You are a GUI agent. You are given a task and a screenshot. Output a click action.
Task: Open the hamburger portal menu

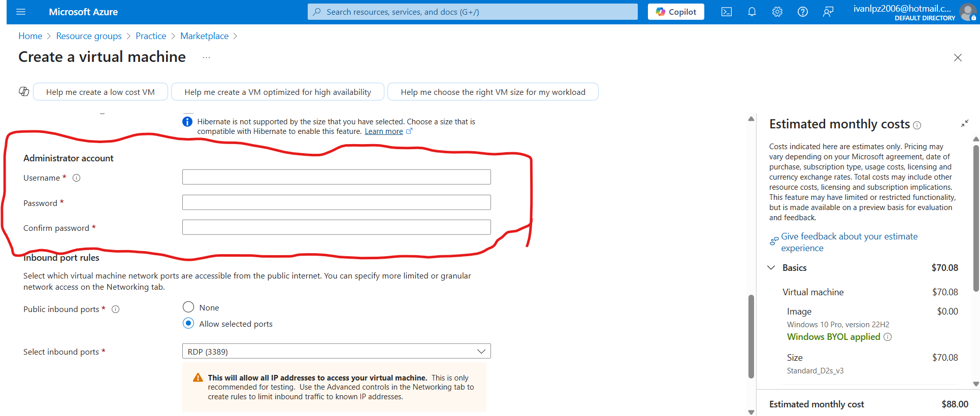[x=21, y=12]
